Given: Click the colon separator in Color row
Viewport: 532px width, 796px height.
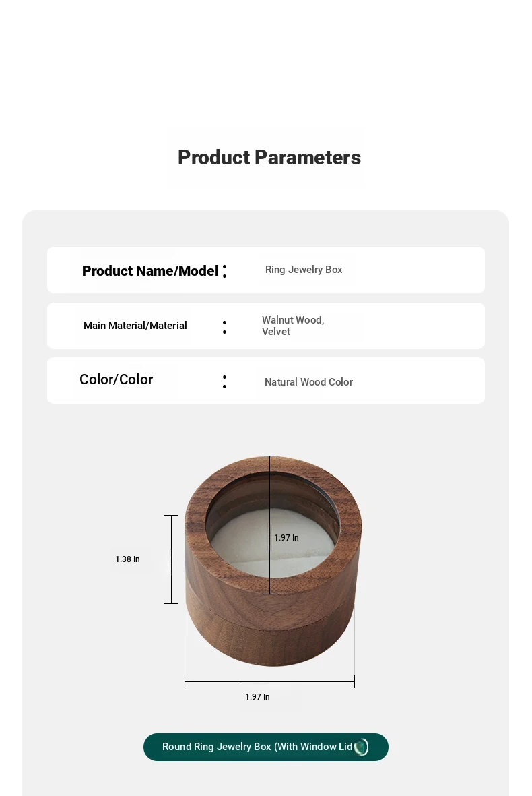Looking at the screenshot, I should coord(224,381).
